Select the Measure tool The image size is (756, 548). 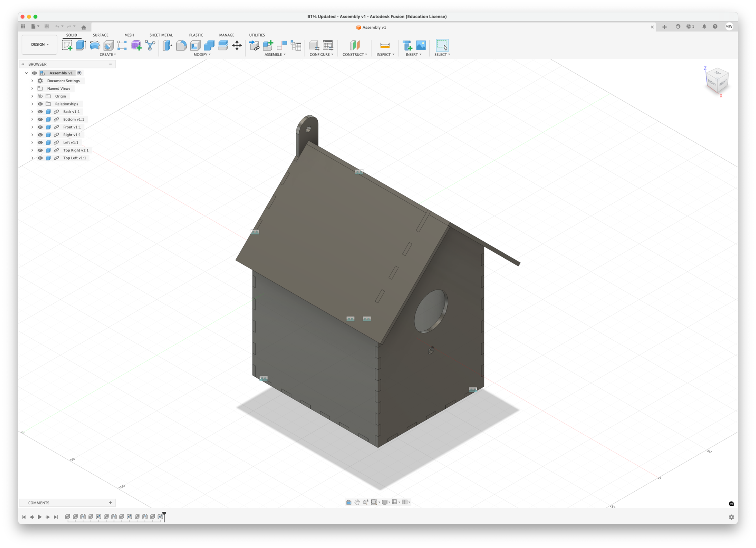coord(385,45)
